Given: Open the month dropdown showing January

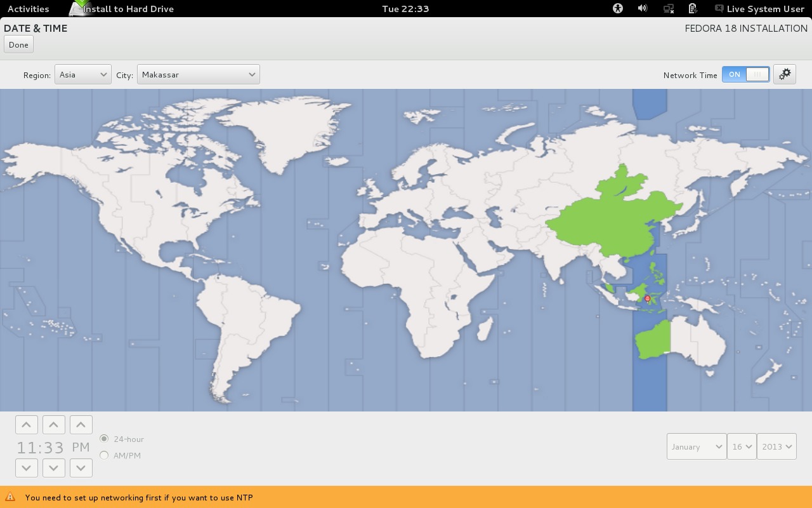Looking at the screenshot, I should click(x=697, y=446).
